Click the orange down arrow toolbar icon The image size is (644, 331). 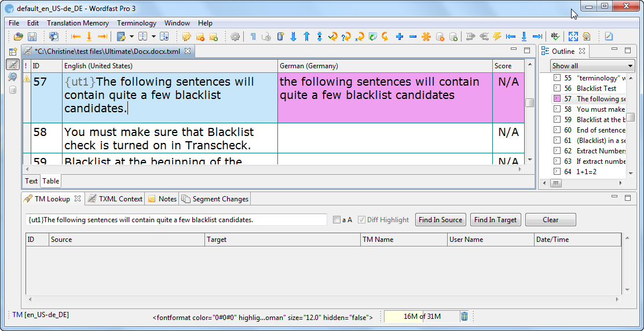(x=89, y=36)
